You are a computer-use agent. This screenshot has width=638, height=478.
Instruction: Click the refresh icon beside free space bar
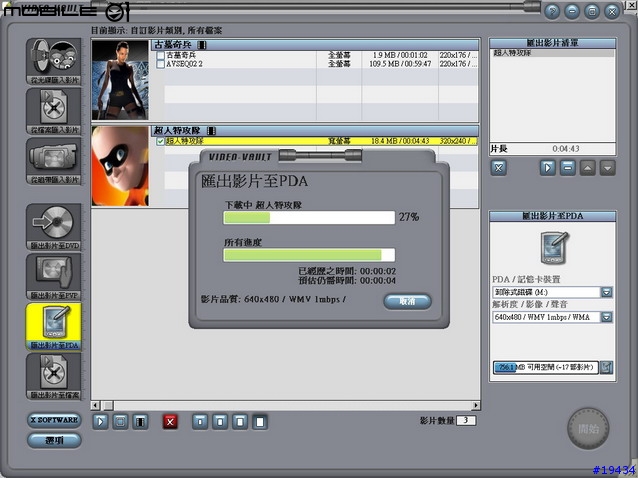tap(606, 367)
